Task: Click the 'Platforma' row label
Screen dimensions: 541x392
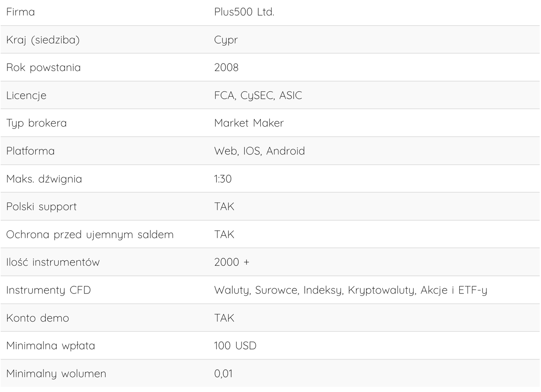Action: (30, 151)
